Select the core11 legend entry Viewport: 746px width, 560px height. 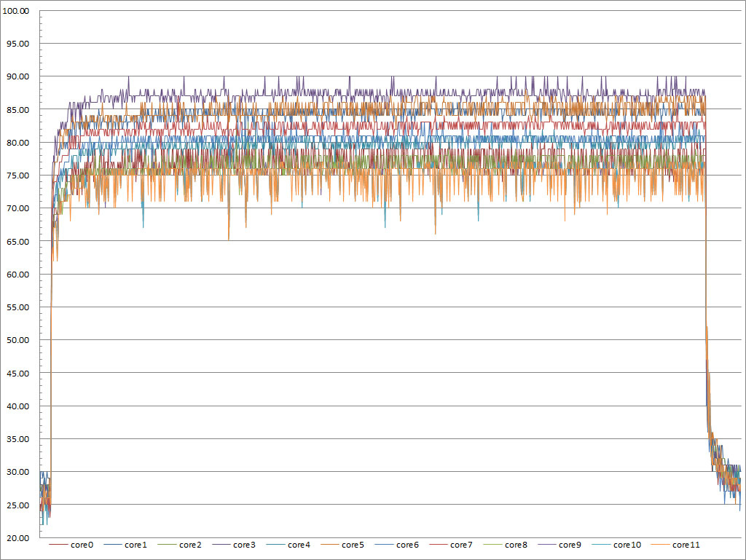pos(675,545)
